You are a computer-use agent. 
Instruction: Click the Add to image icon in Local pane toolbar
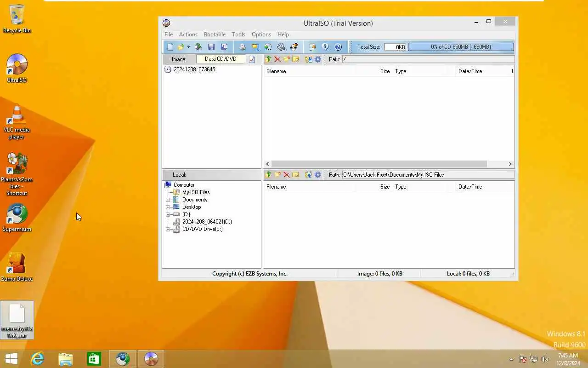click(296, 175)
